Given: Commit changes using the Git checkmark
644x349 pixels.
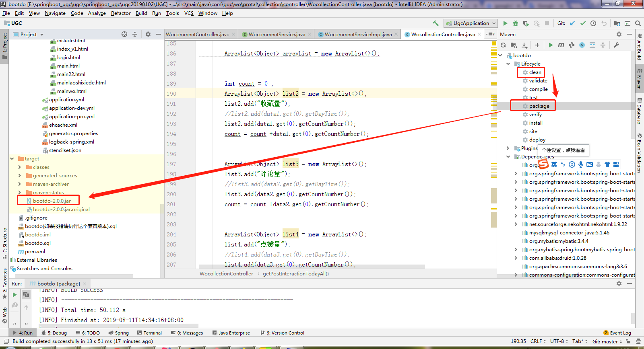Looking at the screenshot, I should pyautogui.click(x=583, y=23).
